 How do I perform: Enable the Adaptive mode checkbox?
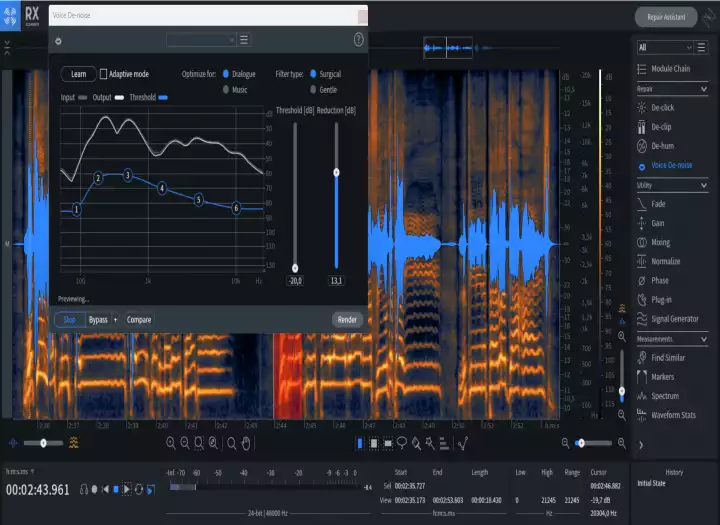pyautogui.click(x=104, y=74)
